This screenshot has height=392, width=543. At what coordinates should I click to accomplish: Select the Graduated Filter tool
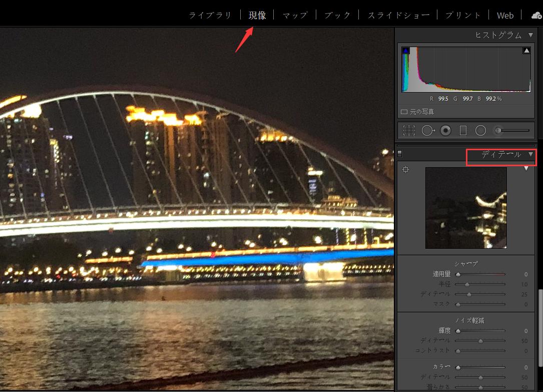(463, 131)
